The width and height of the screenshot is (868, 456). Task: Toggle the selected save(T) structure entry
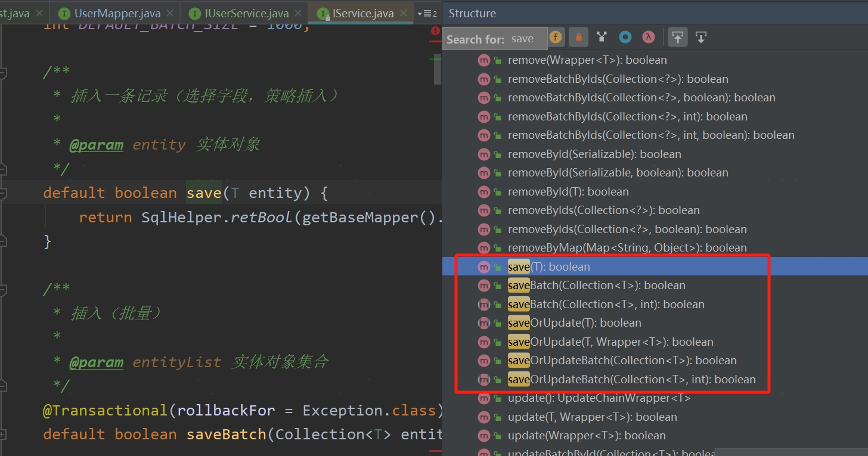tap(548, 266)
